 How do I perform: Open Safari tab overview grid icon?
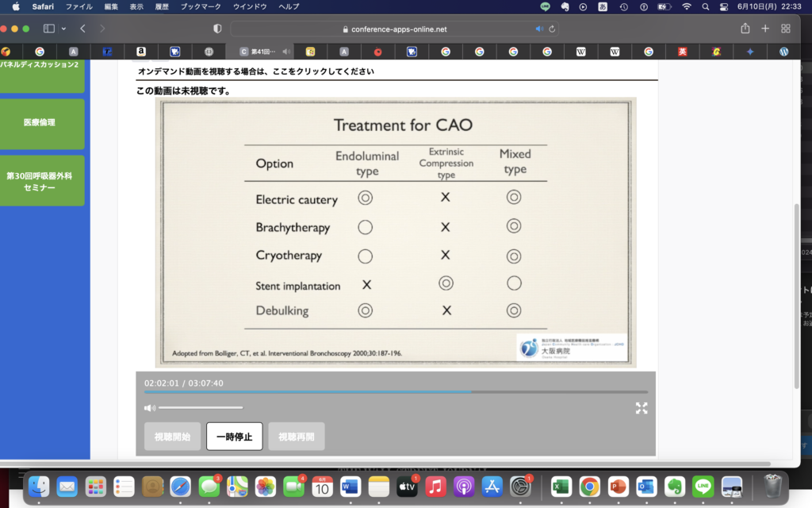786,29
